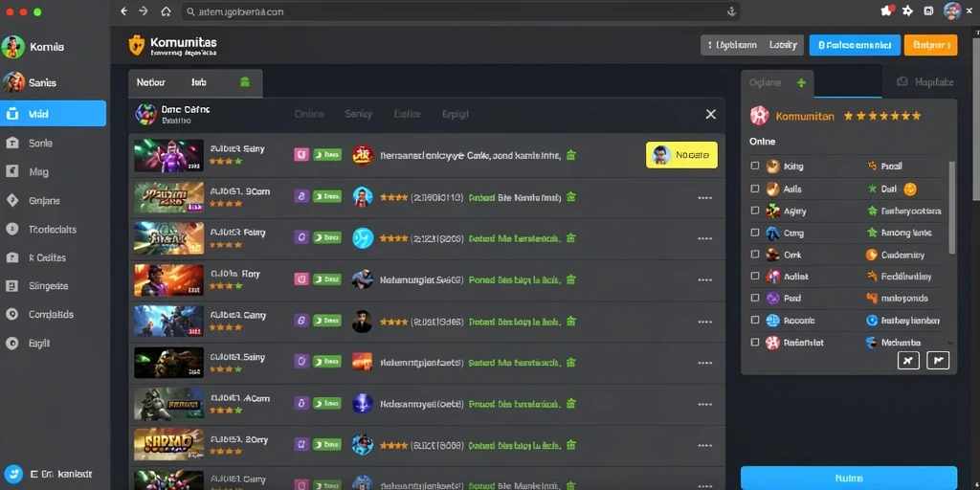Click the down arrow of online list scrollbar
Screen dimensions: 980x490
(951, 344)
